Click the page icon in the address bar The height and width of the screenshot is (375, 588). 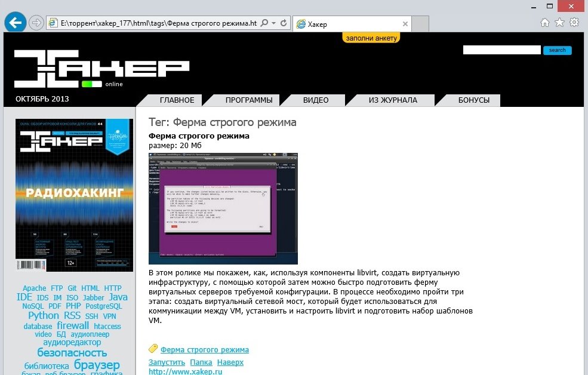point(53,23)
